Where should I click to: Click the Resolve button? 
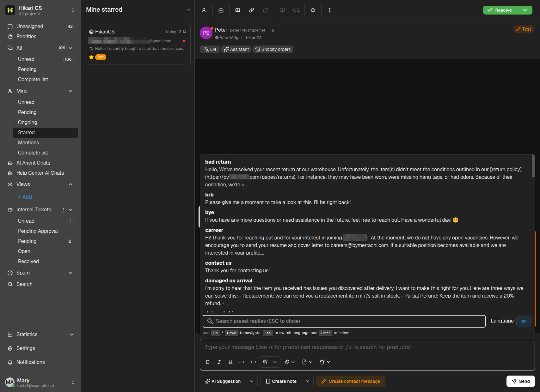(x=500, y=10)
